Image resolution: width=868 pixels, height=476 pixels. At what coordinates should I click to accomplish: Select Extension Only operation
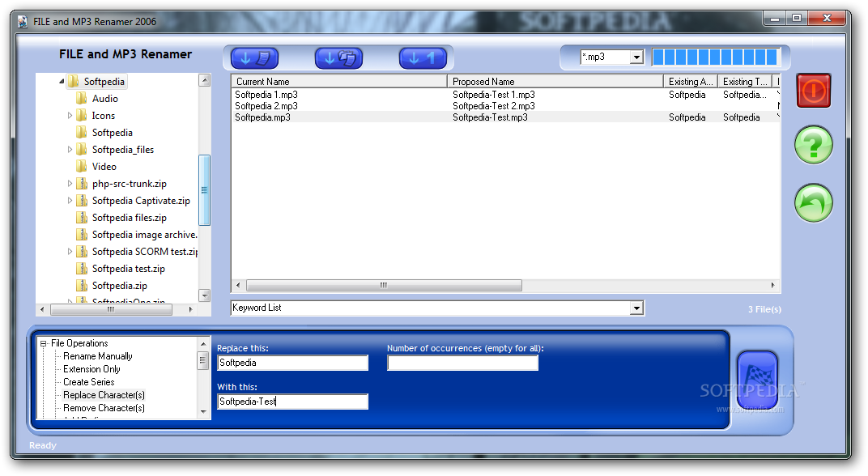click(x=91, y=369)
